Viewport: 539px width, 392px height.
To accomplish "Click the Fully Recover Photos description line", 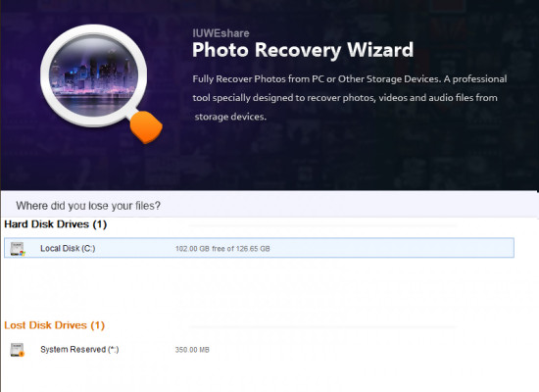I will coord(350,79).
